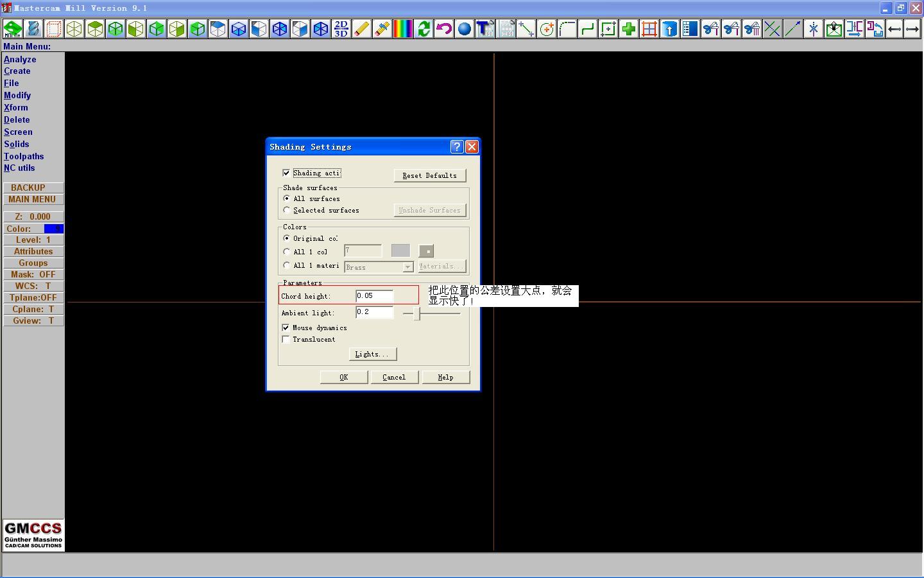Image resolution: width=924 pixels, height=578 pixels.
Task: Select the Selected surfaces radio button
Action: (287, 210)
